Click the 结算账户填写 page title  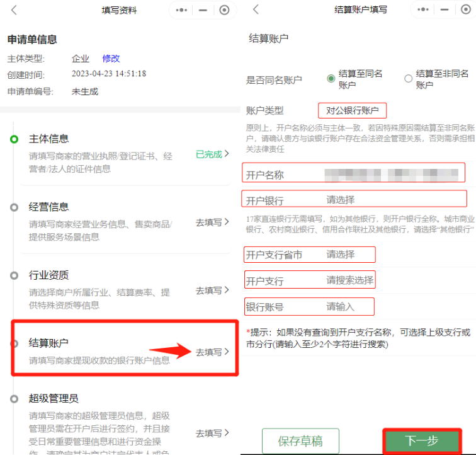point(361,9)
